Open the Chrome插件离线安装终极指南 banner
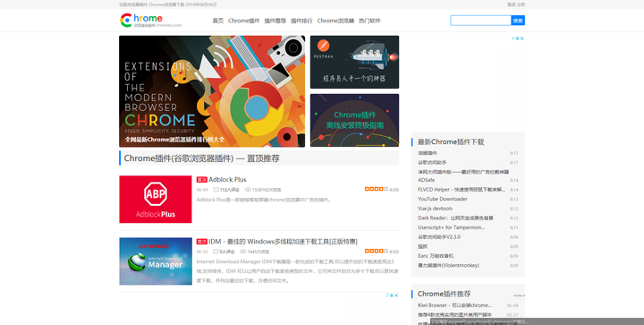The width and height of the screenshot is (644, 325). pos(354,120)
